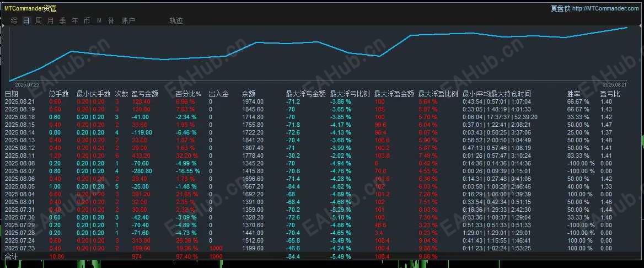
Task: Open the 周 weekly tab
Action: pos(38,20)
